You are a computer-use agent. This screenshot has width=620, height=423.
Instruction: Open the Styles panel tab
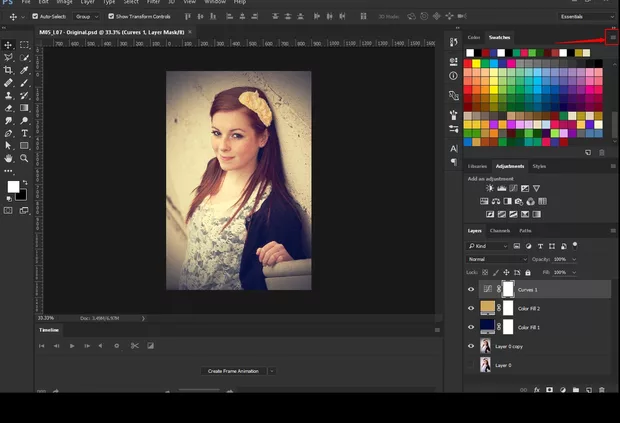(539, 166)
